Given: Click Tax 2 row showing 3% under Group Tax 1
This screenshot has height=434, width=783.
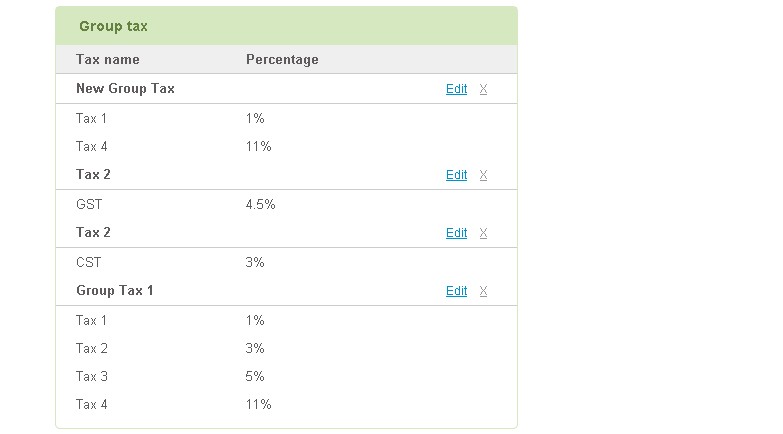Looking at the screenshot, I should pyautogui.click(x=286, y=348).
